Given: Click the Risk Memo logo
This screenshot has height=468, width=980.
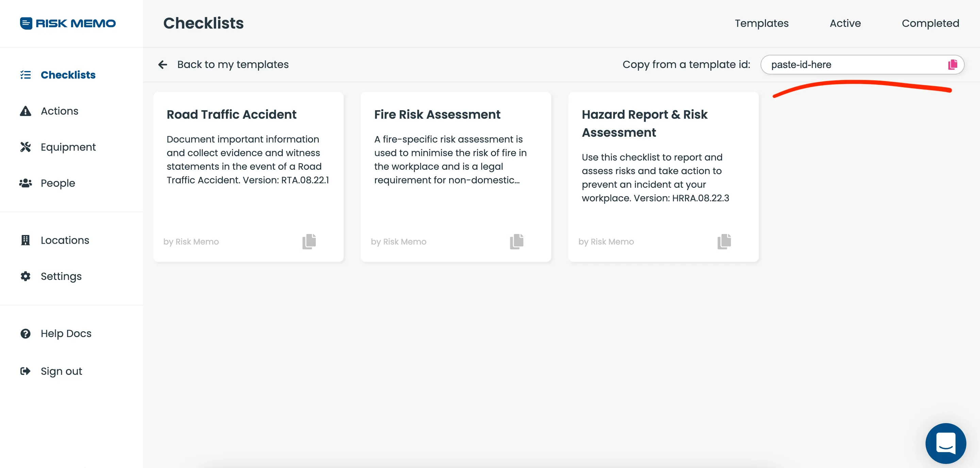Looking at the screenshot, I should click(68, 23).
